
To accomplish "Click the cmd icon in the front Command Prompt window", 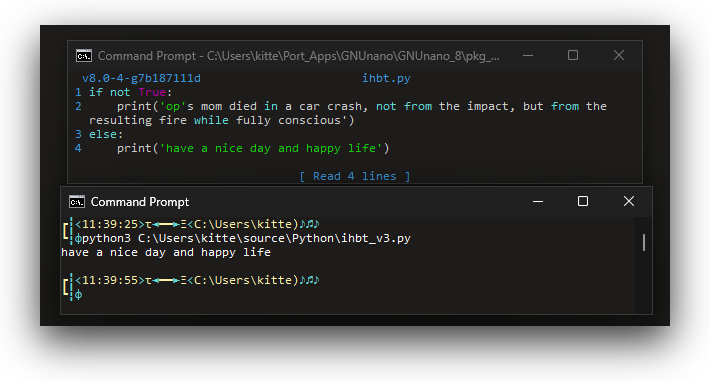I will pyautogui.click(x=77, y=202).
